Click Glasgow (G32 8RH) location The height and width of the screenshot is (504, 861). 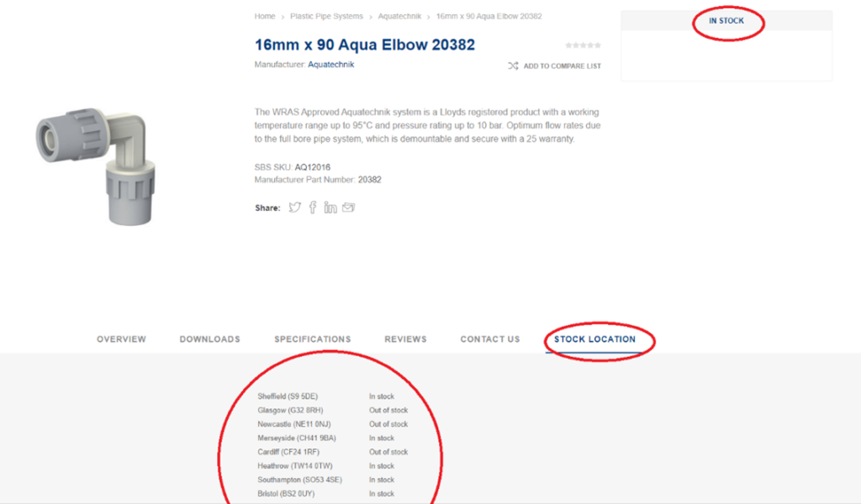coord(290,410)
